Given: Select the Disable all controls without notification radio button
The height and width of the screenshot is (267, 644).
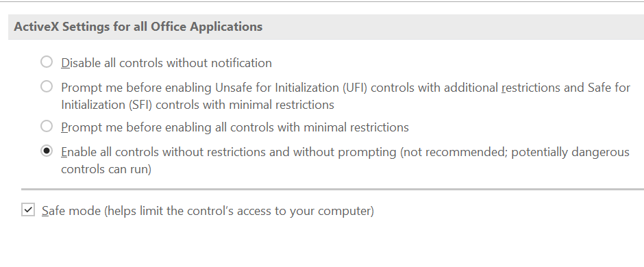Looking at the screenshot, I should tap(47, 62).
